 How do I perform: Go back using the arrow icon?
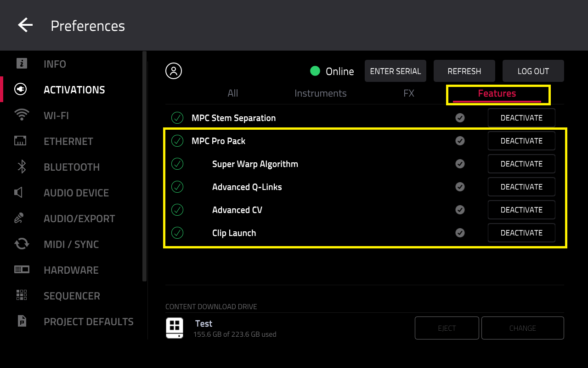(25, 25)
